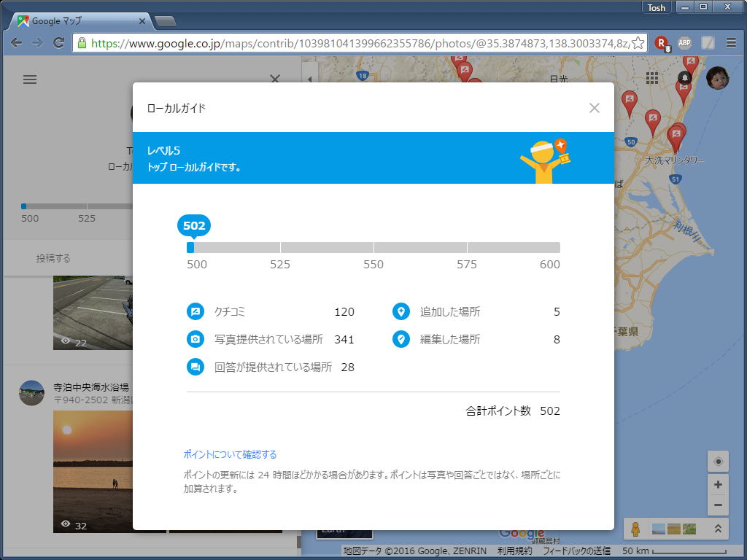Click the 502 points bubble marker

[194, 226]
